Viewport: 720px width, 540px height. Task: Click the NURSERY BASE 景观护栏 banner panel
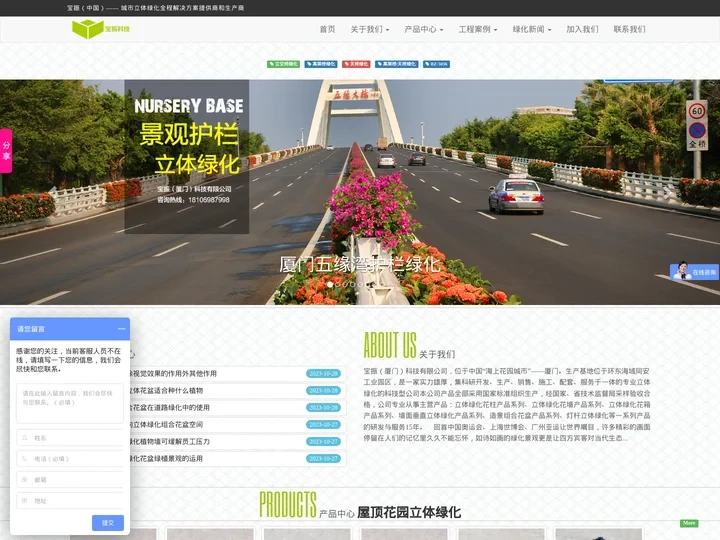click(x=187, y=157)
